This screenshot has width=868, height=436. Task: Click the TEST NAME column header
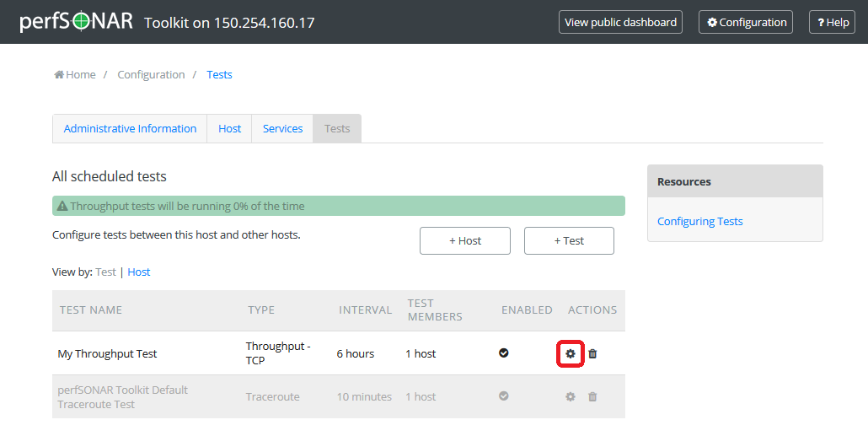point(91,310)
